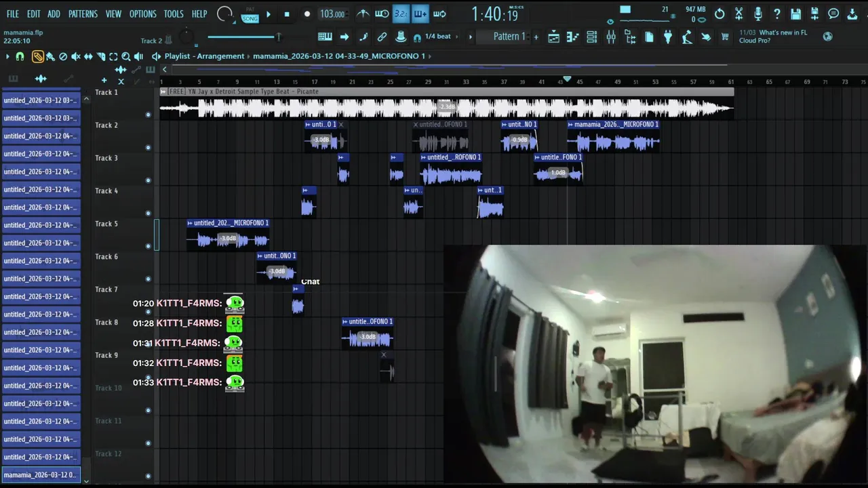Open the EDIT menu
The image size is (868, 488).
[34, 14]
